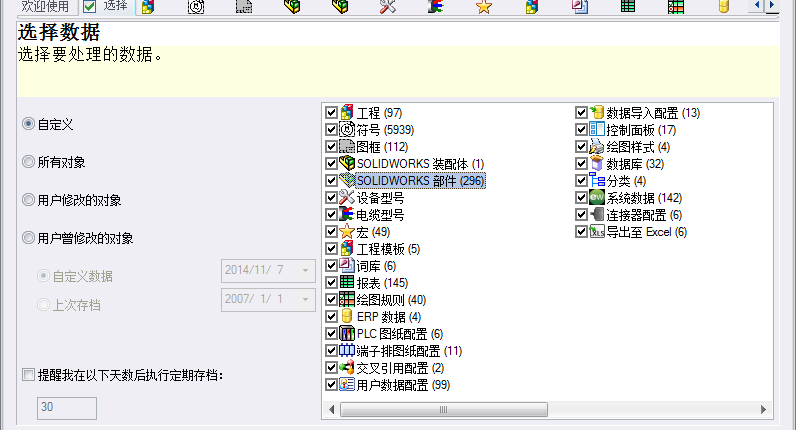
Task: Select the 自定义 radio button
Action: pos(28,124)
